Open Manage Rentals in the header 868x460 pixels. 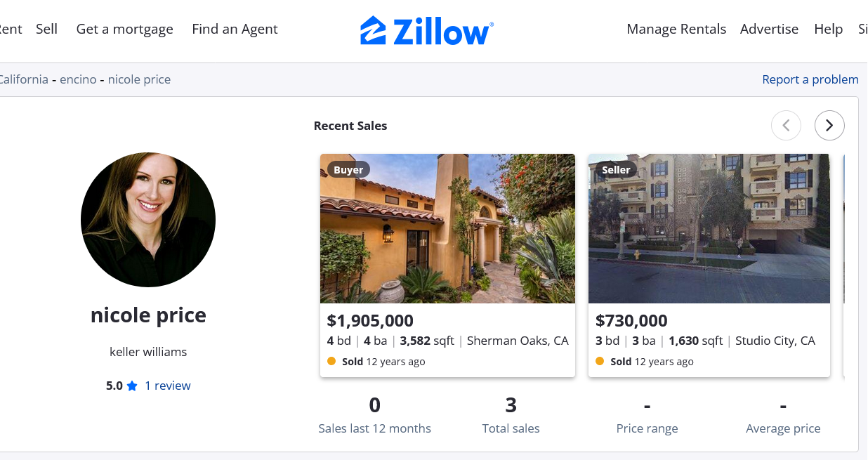[676, 29]
